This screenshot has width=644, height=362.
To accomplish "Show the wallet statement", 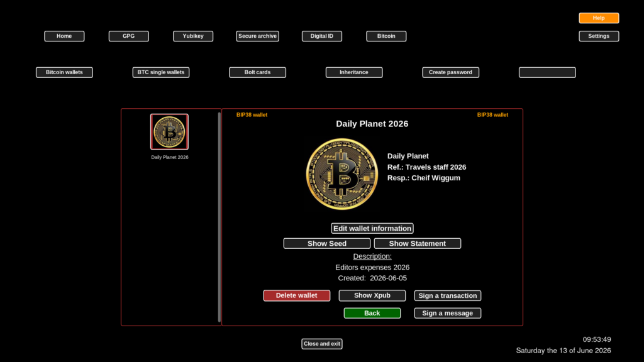I will (418, 243).
